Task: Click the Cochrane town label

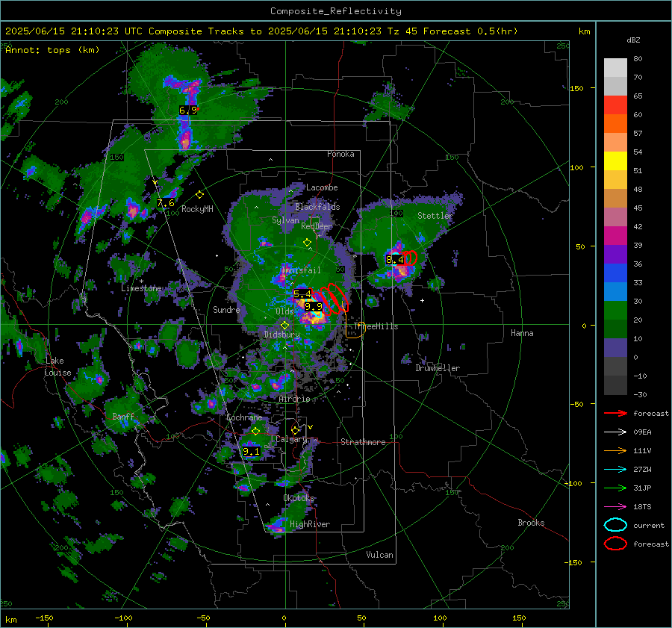Action: click(x=244, y=417)
